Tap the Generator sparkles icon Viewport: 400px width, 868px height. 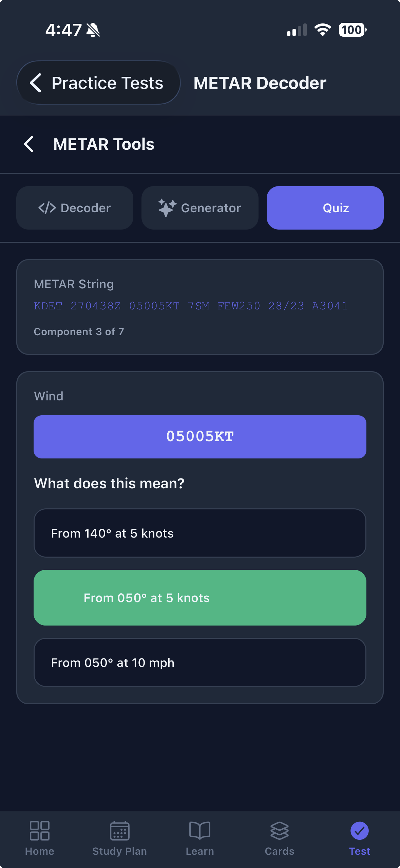167,208
